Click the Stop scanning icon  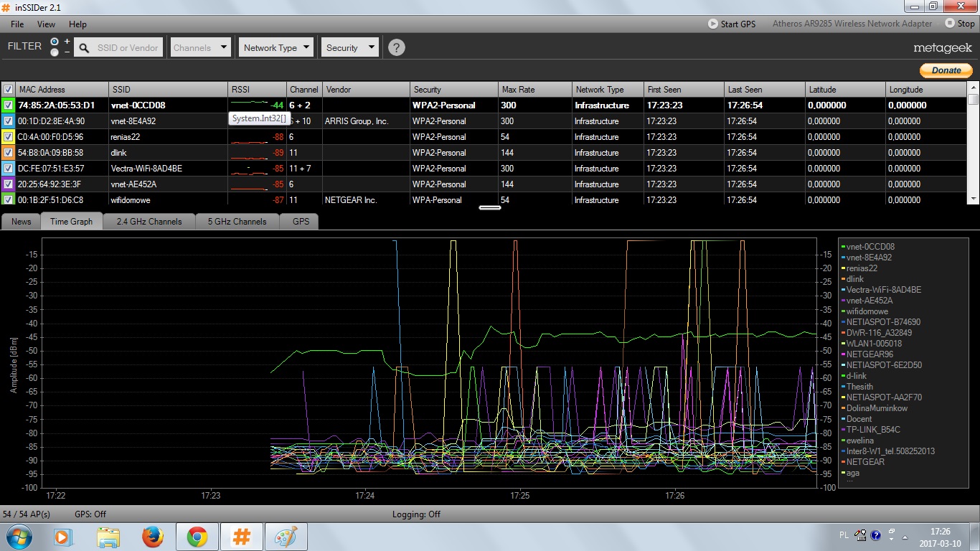tap(950, 24)
